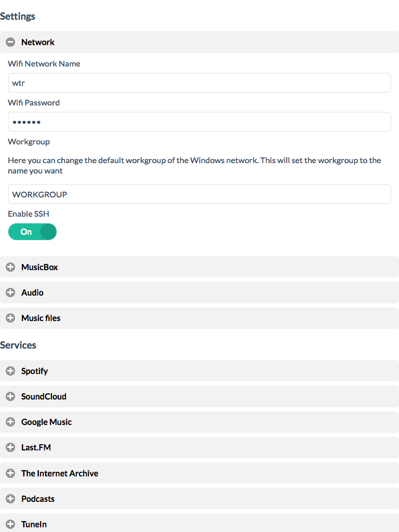Click the Wifi Network Name field
Screen dimensions: 399x532
click(199, 83)
